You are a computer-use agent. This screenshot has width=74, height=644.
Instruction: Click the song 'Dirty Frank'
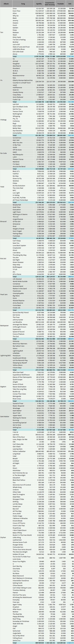pos(17,37)
